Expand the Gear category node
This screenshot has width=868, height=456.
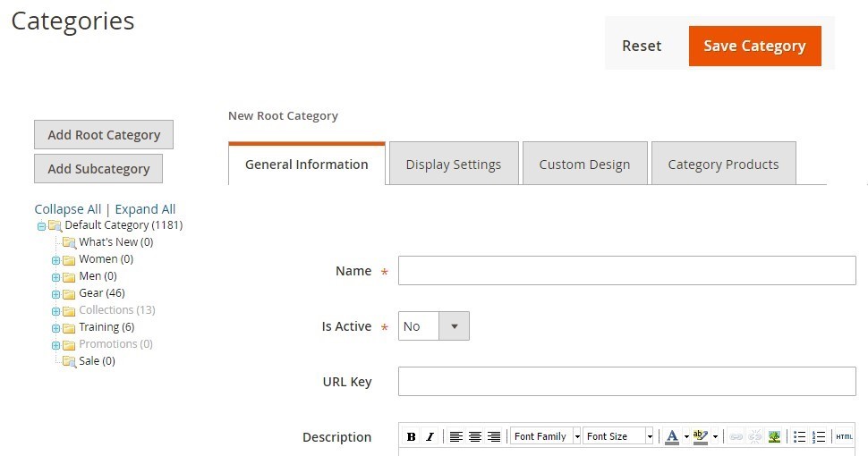[x=55, y=294]
